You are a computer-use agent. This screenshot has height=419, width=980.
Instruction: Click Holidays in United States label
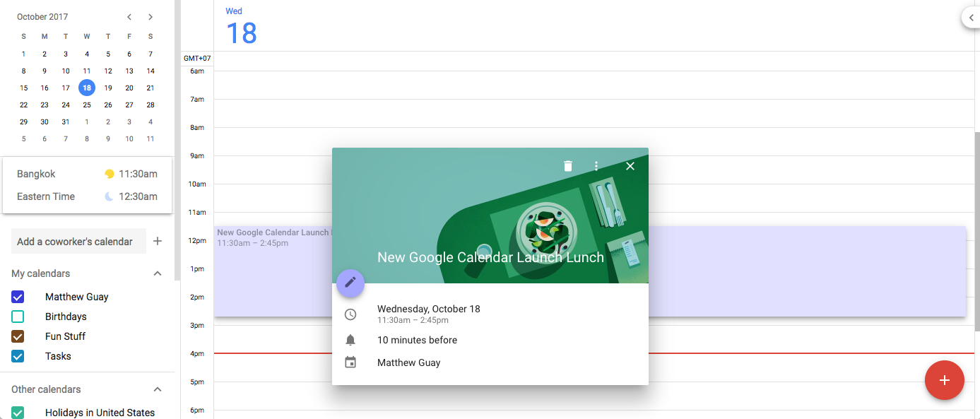[x=100, y=413]
